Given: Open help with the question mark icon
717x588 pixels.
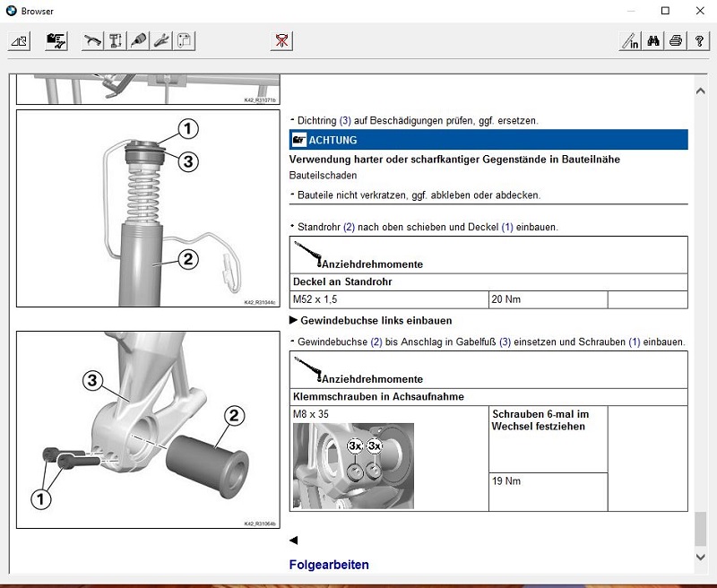Looking at the screenshot, I should tap(699, 40).
